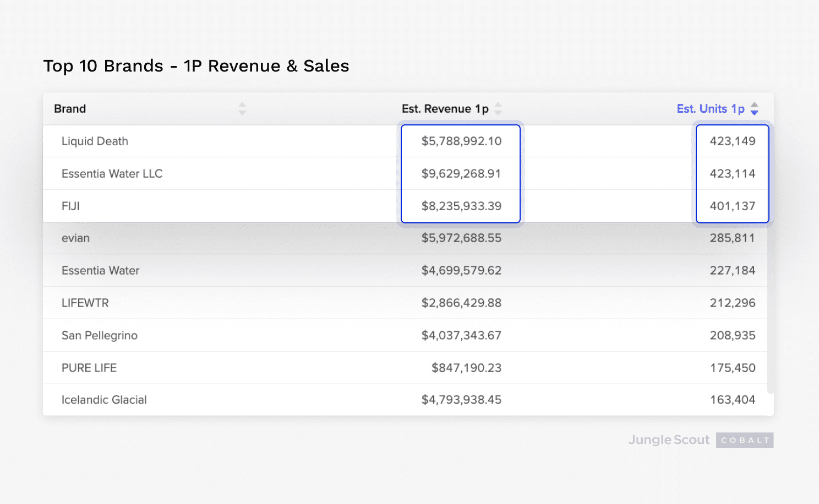819x504 pixels.
Task: Click units value 423,114
Action: pyautogui.click(x=733, y=174)
